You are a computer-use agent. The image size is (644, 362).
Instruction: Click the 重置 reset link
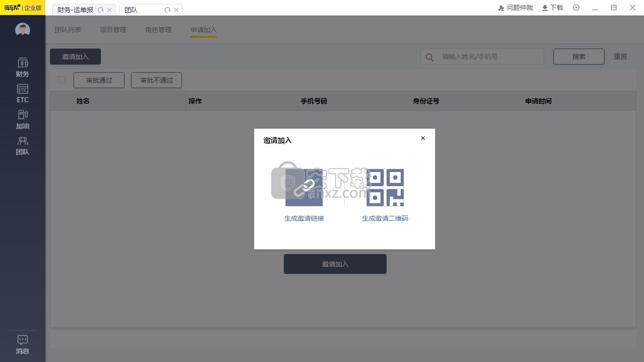pos(620,57)
